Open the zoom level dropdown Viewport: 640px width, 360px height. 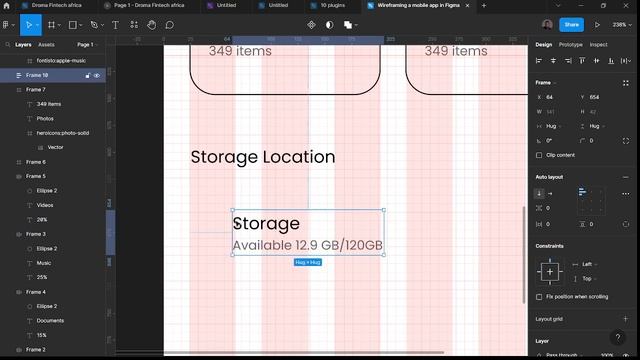click(x=622, y=25)
